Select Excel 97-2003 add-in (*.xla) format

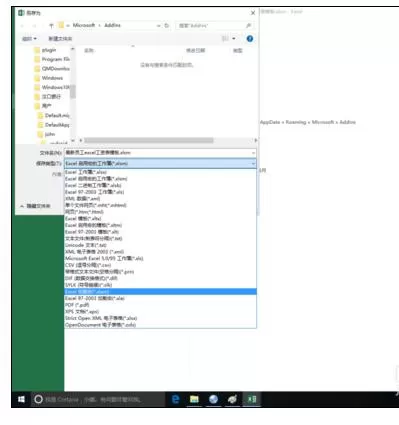click(x=160, y=298)
